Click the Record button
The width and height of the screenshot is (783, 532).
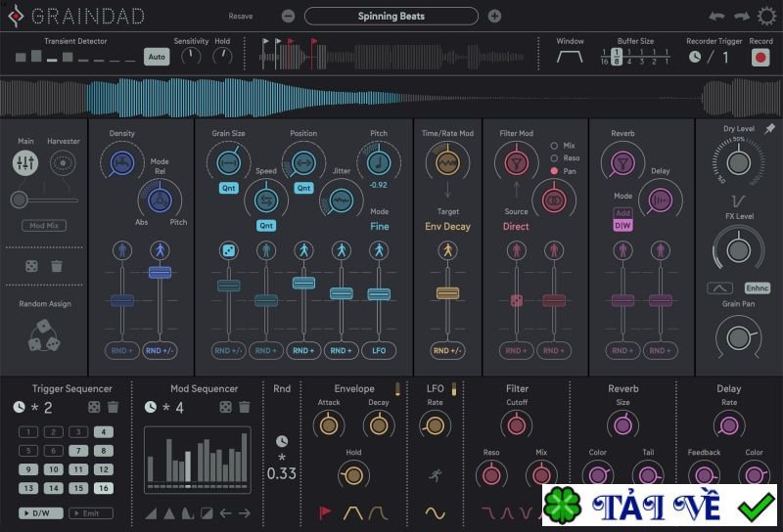click(x=760, y=57)
